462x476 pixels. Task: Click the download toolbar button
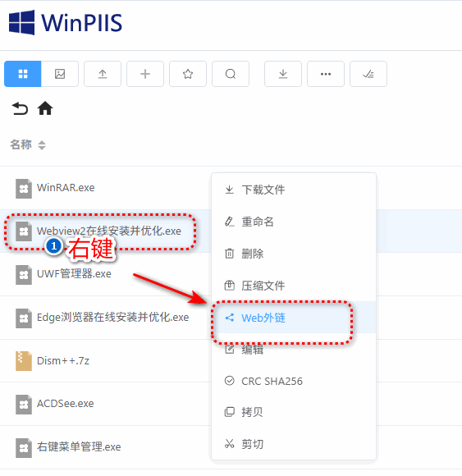tap(283, 74)
